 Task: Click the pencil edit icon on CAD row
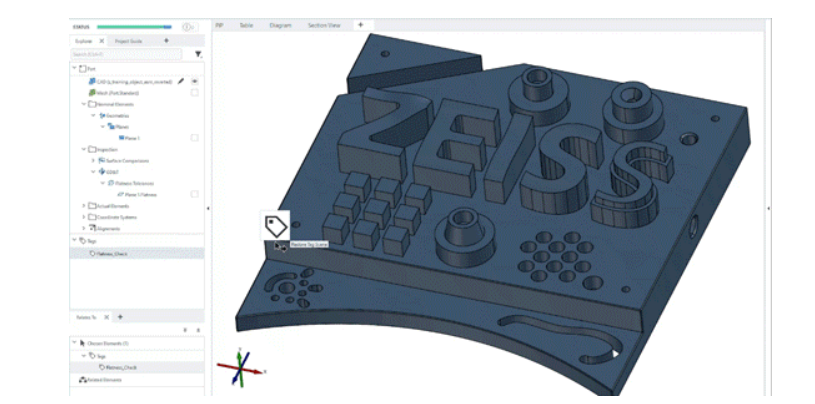point(181,81)
